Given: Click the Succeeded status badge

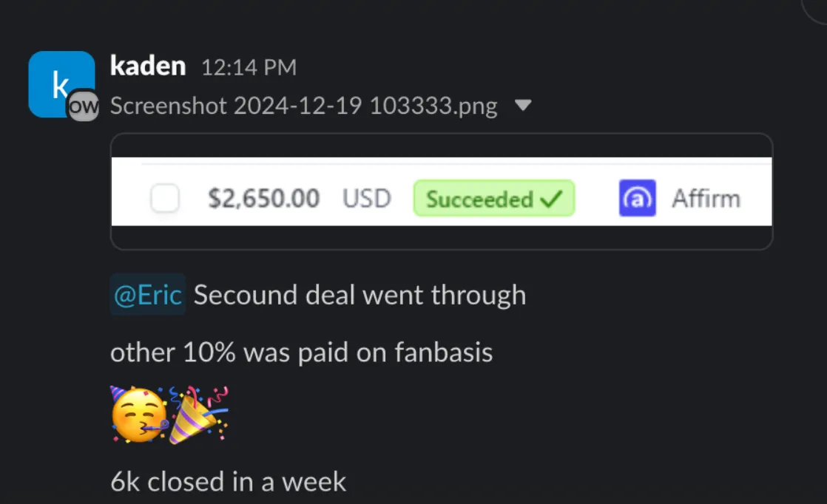Looking at the screenshot, I should [494, 198].
